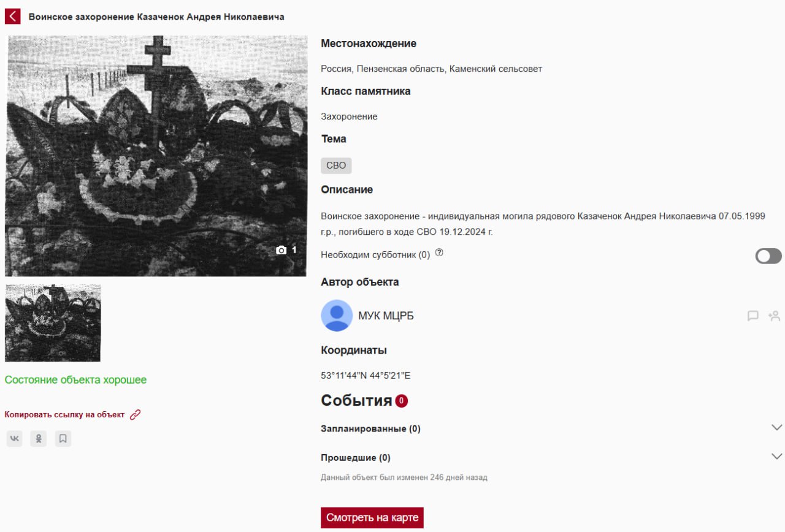Go back using the red arrow icon
Viewport: 785px width, 532px height.
coord(13,17)
